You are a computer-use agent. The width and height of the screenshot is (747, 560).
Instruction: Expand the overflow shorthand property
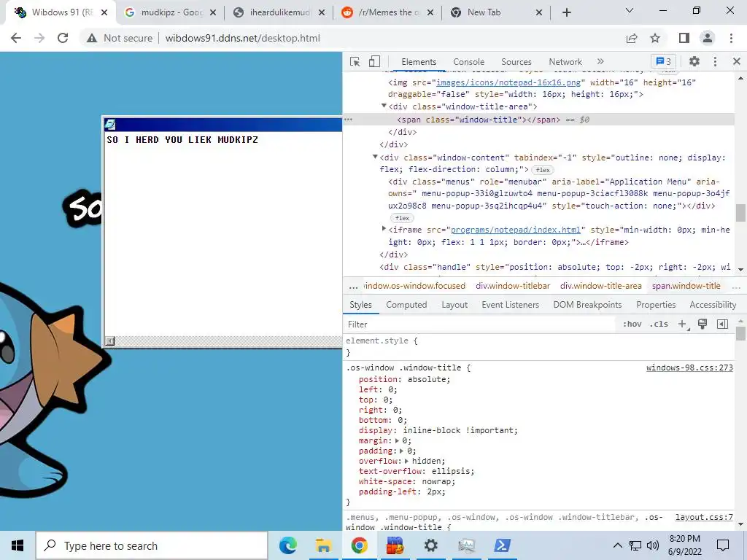click(x=406, y=461)
